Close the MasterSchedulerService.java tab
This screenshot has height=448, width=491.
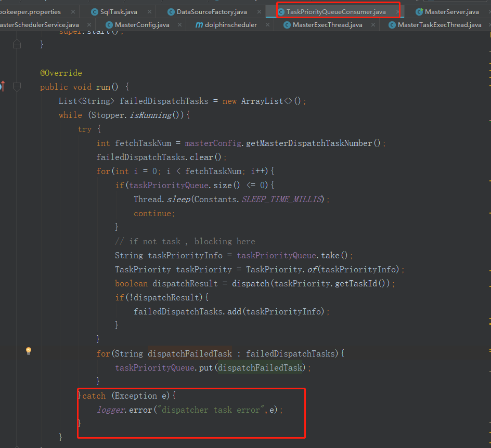point(89,25)
